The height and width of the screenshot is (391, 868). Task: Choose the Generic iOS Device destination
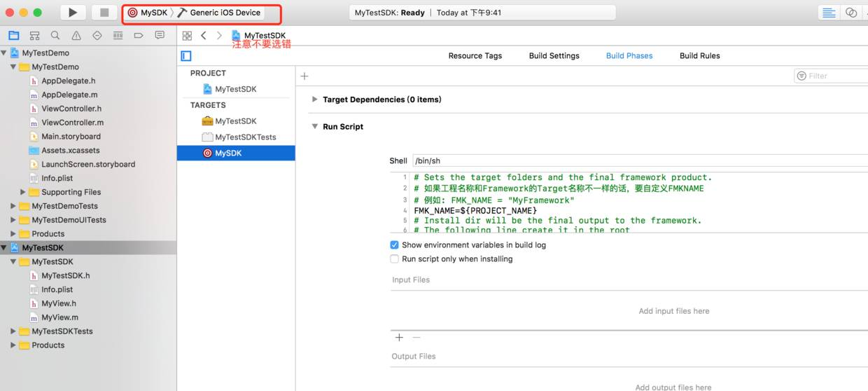(x=225, y=13)
